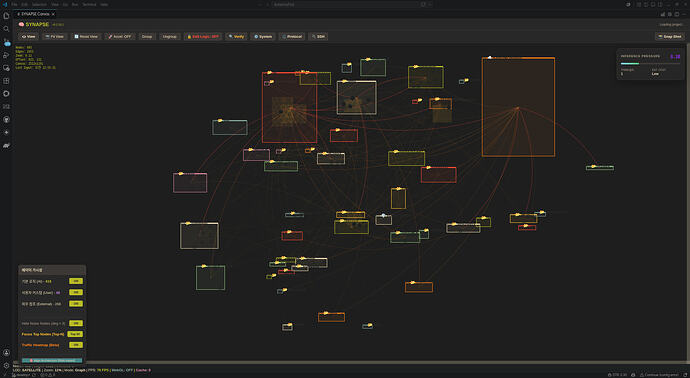Viewport: 690px width, 378px height.
Task: Click the chart icon in editor actions
Action: [663, 14]
